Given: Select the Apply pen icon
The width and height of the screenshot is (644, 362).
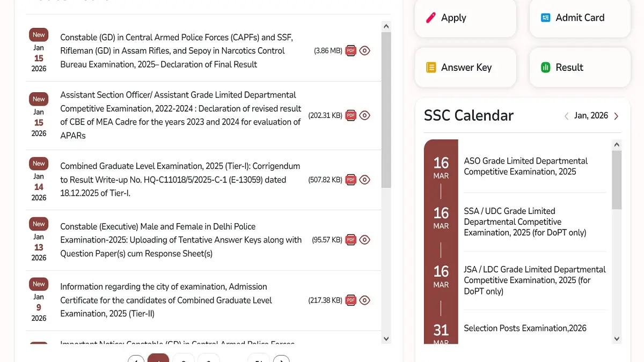Looking at the screenshot, I should [x=429, y=18].
